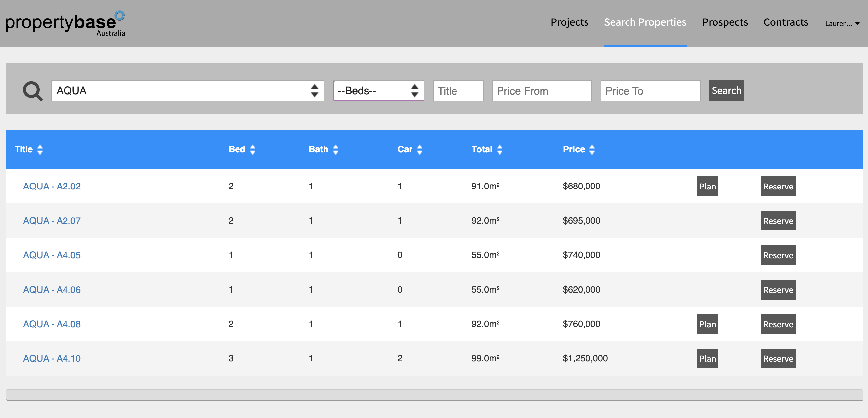Click the Price From input field
The image size is (868, 418).
[x=542, y=90]
